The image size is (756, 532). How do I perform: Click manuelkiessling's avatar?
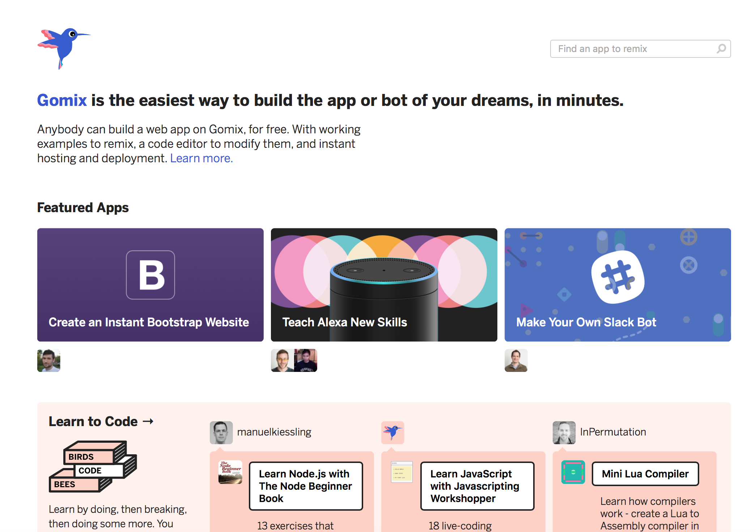click(221, 433)
